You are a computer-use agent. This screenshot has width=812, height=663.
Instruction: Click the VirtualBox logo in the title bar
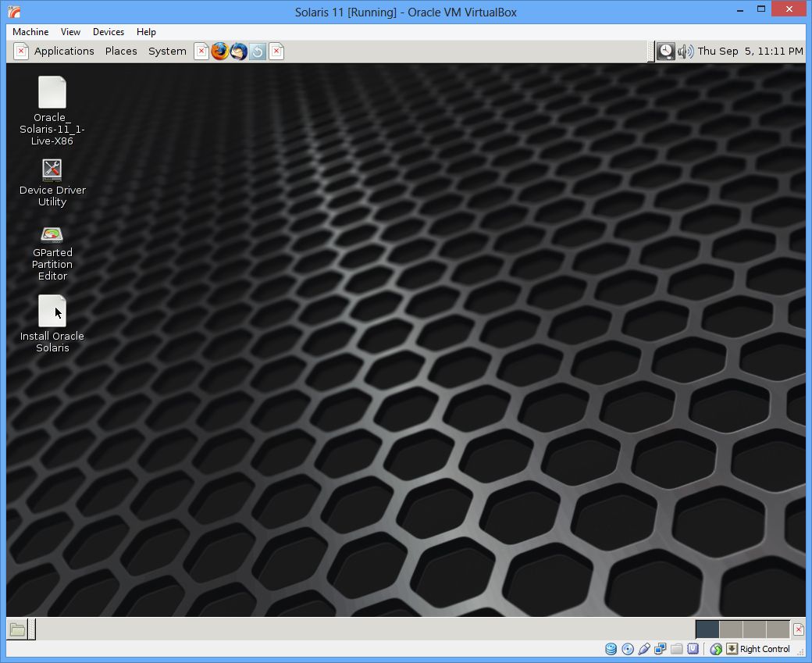15,12
